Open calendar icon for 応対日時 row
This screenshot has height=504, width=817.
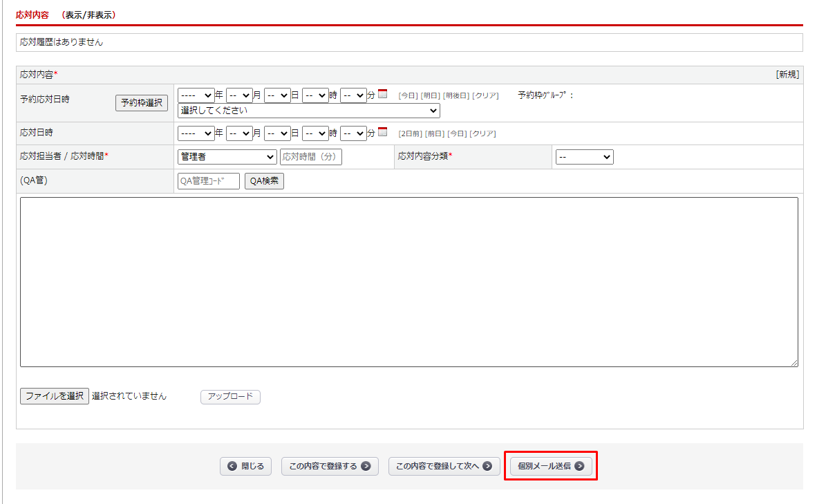pos(383,133)
